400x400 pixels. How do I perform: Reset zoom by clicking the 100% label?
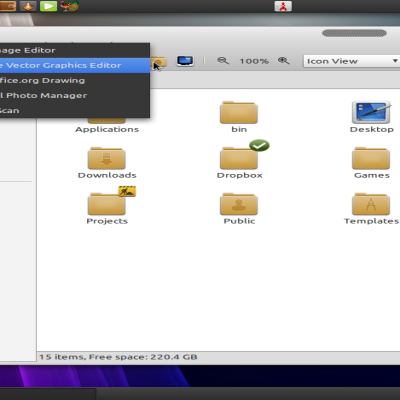pyautogui.click(x=254, y=61)
